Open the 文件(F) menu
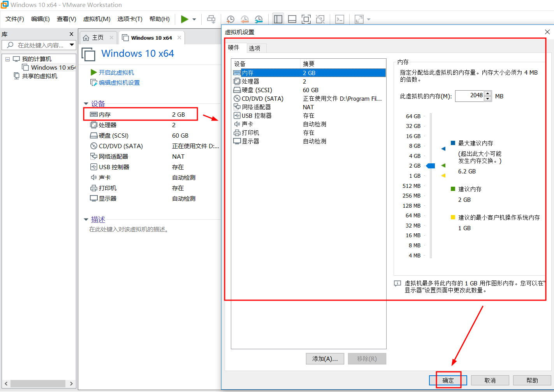 point(15,19)
